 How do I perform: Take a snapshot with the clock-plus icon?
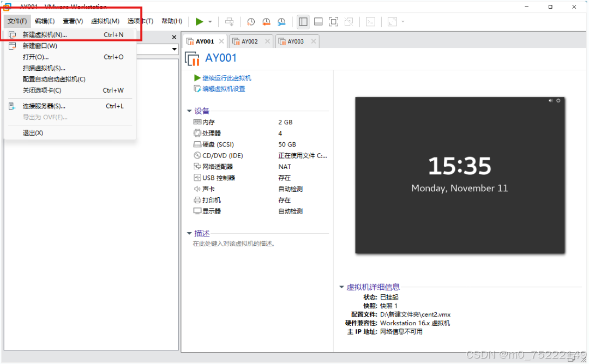[x=250, y=22]
